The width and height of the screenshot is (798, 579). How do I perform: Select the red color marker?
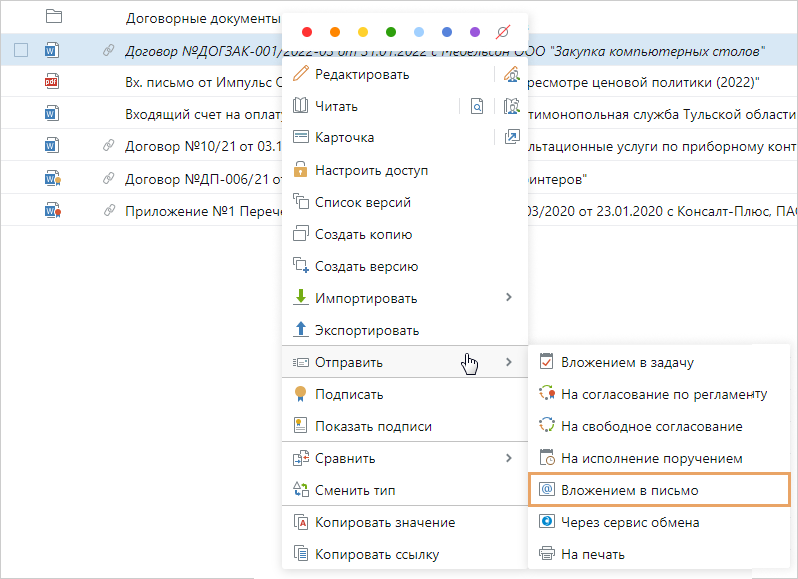(307, 33)
